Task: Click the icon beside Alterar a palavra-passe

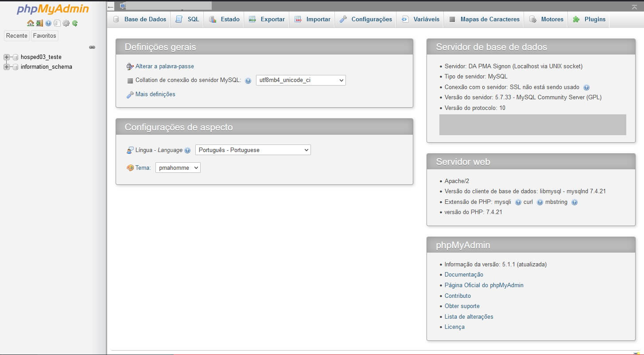Action: 130,66
